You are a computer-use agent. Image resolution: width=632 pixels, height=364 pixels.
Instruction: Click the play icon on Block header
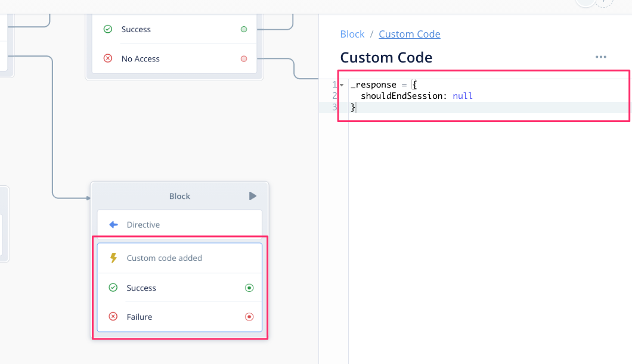tap(253, 196)
